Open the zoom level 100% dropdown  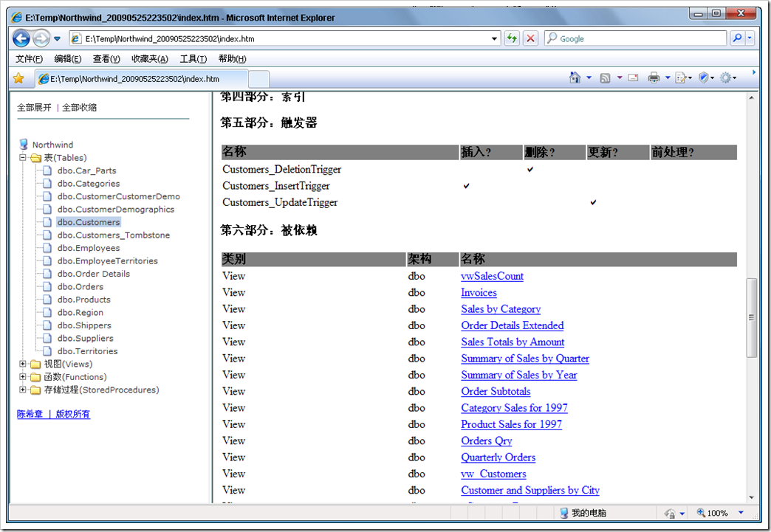coord(741,513)
